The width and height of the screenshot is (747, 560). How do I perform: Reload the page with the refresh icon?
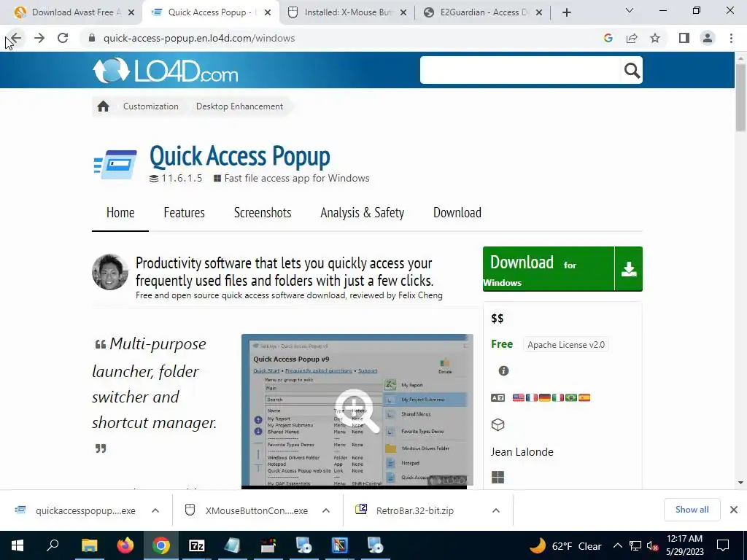point(63,38)
